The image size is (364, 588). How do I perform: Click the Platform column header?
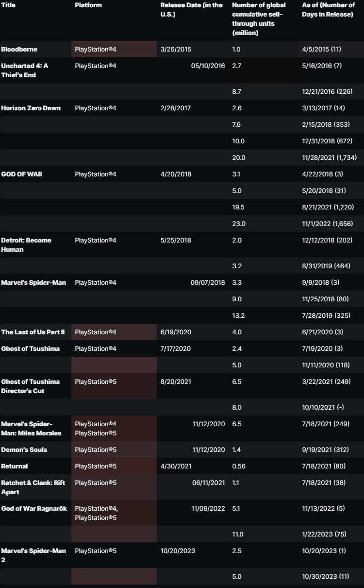click(x=88, y=5)
